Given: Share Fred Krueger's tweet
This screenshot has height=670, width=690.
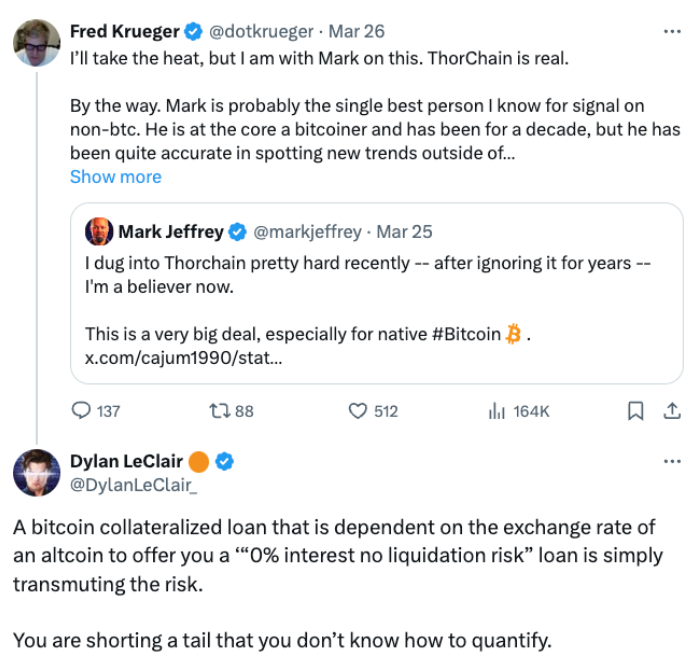Looking at the screenshot, I should [672, 411].
